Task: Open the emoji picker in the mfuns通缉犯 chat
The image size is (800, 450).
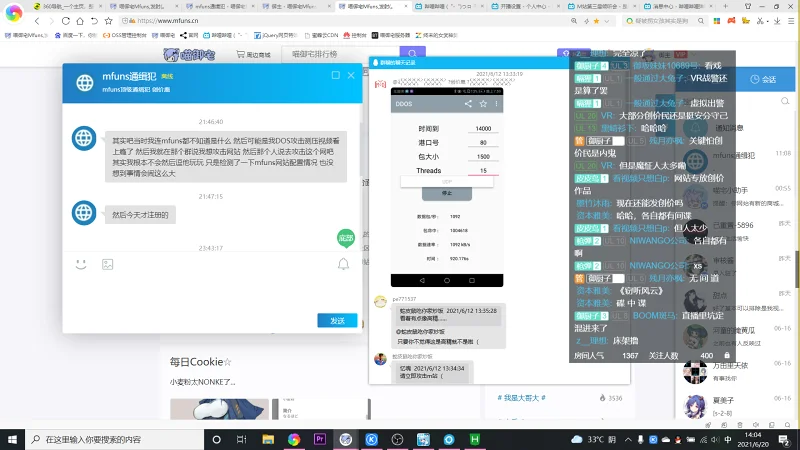Action: click(81, 264)
